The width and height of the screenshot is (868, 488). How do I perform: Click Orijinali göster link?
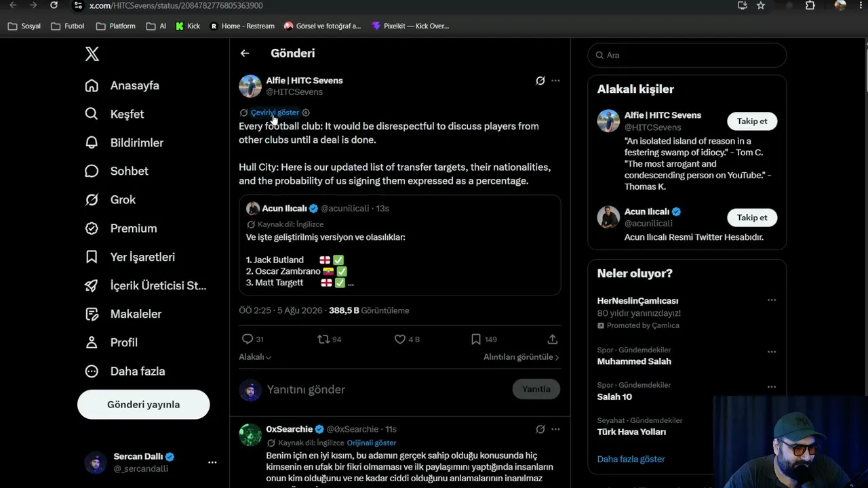(x=372, y=443)
